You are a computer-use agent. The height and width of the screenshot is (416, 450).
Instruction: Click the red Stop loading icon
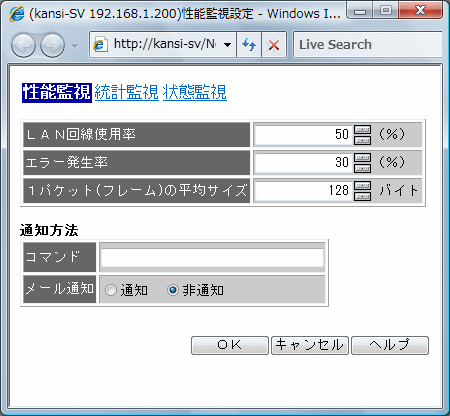(x=274, y=45)
